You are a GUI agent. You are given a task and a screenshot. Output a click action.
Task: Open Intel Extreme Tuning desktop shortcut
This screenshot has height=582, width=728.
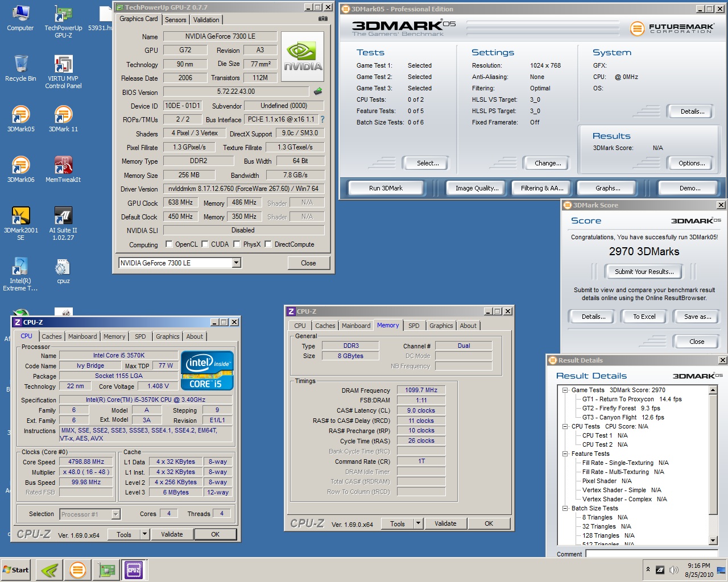[x=20, y=274]
